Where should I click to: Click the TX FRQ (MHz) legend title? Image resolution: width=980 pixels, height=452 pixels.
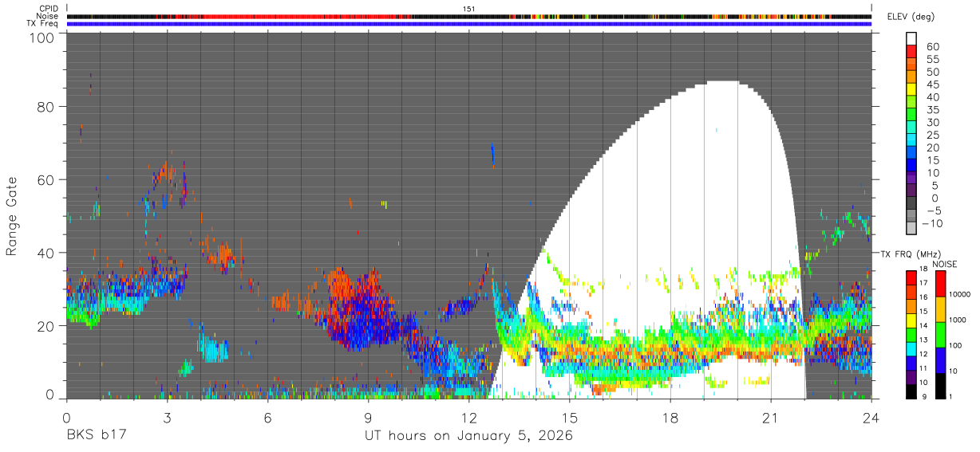tap(911, 254)
